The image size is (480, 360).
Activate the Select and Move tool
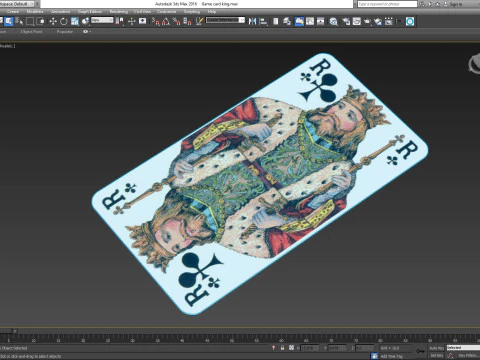click(x=53, y=21)
